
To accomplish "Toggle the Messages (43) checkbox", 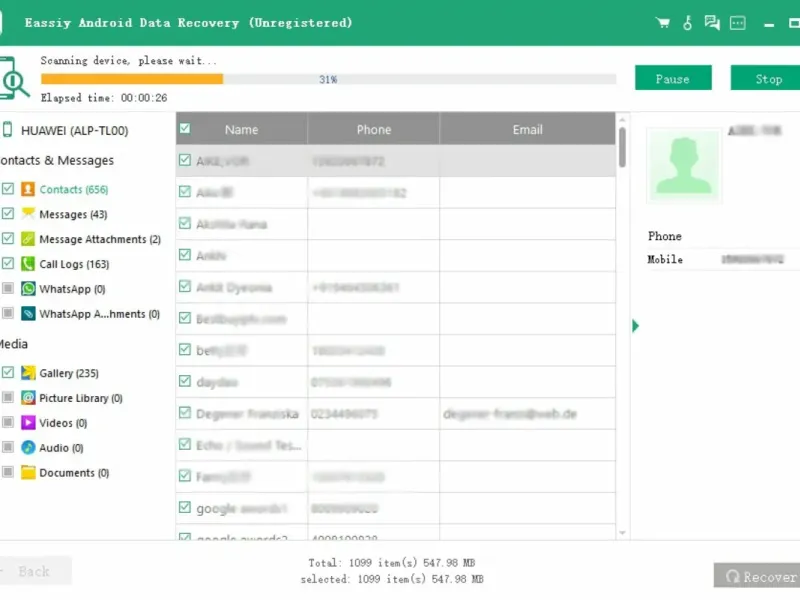I will 8,213.
